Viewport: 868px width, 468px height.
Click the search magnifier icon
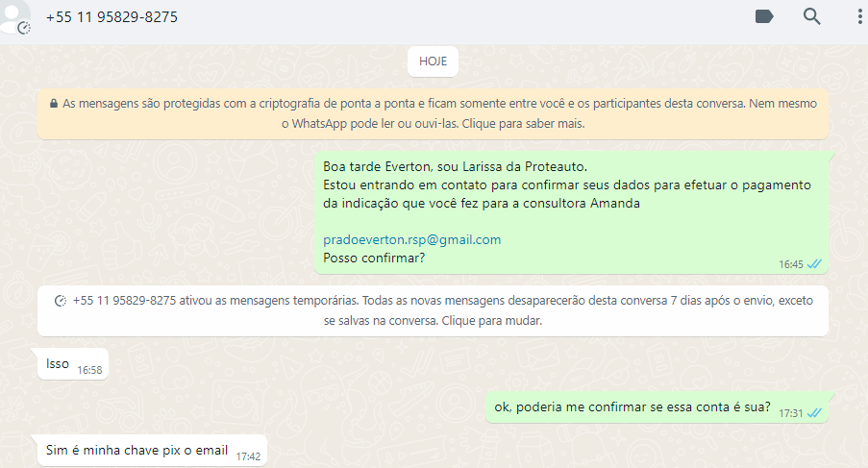811,16
